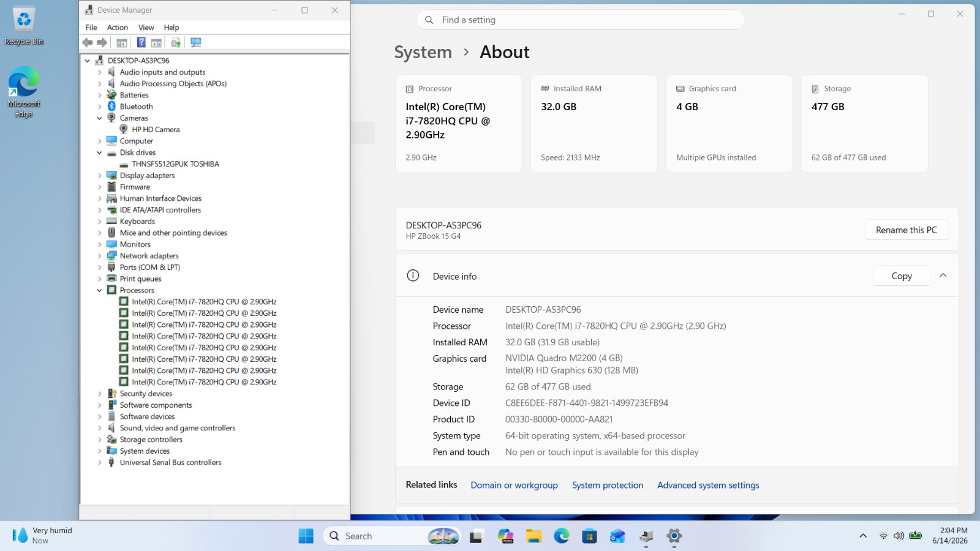Collapse the Processors node
This screenshot has height=551, width=980.
(100, 290)
